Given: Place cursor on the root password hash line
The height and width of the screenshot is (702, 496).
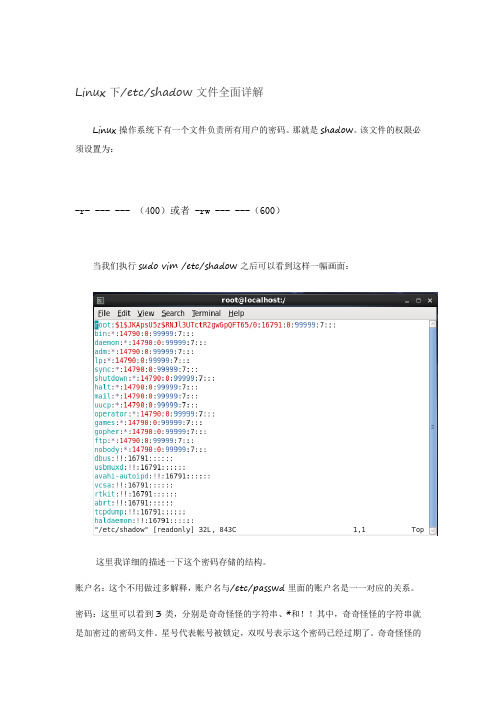Looking at the screenshot, I should 215,325.
